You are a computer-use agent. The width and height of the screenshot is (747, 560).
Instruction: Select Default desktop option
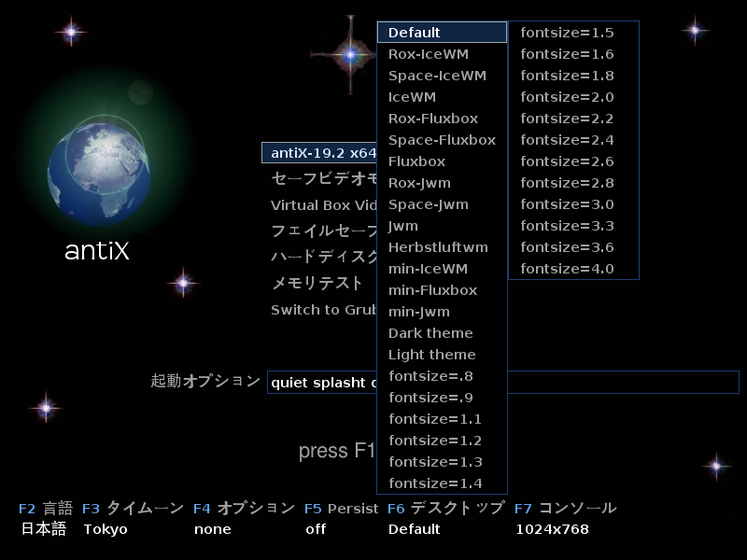(442, 33)
